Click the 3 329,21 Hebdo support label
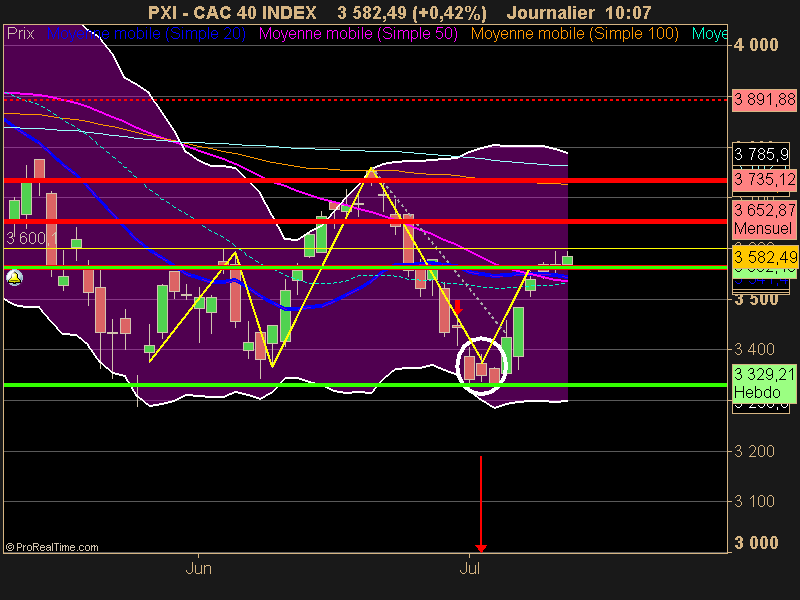 pos(764,383)
